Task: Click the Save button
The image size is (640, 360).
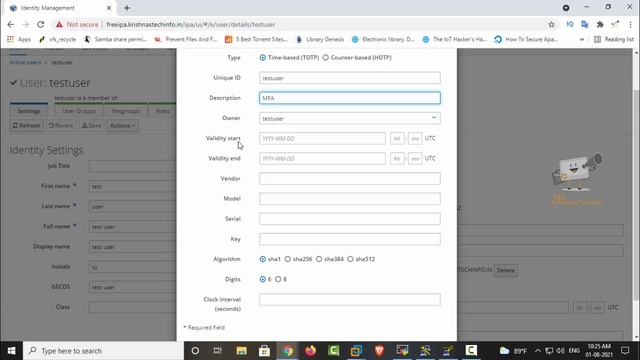Action: coord(91,126)
